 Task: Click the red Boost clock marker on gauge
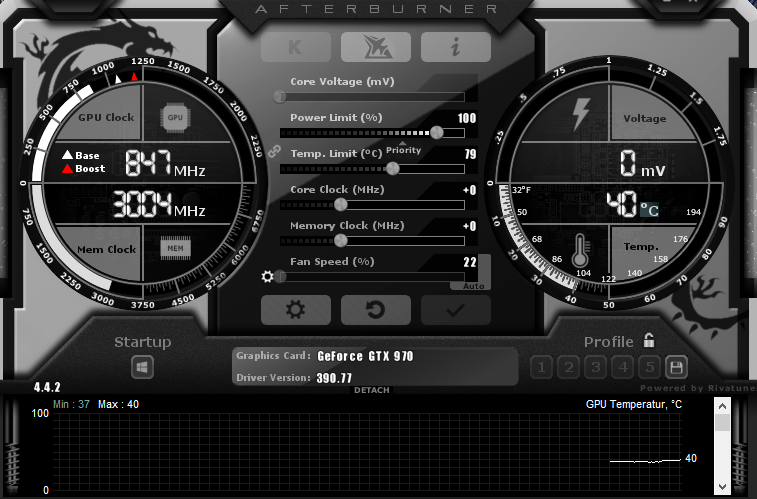[x=134, y=76]
